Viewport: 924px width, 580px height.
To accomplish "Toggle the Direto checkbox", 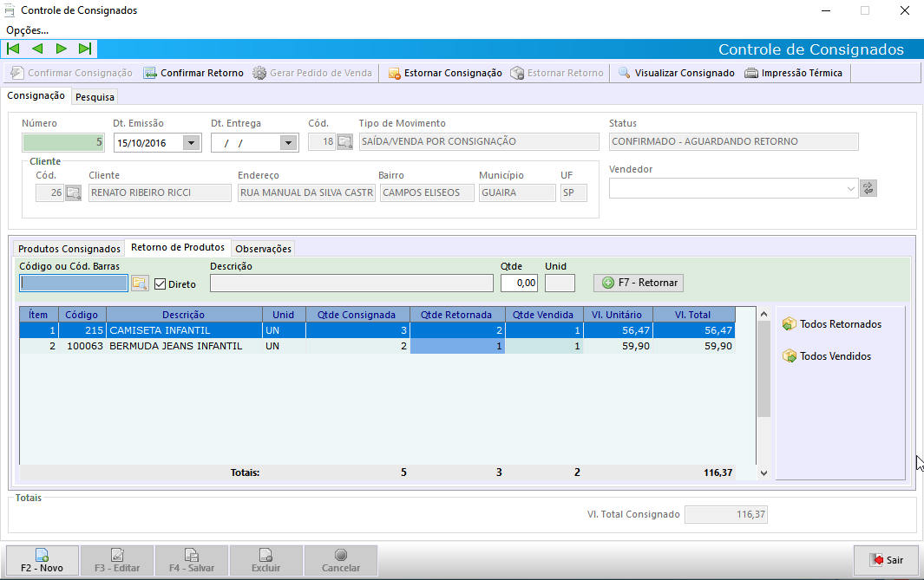I will tap(161, 283).
